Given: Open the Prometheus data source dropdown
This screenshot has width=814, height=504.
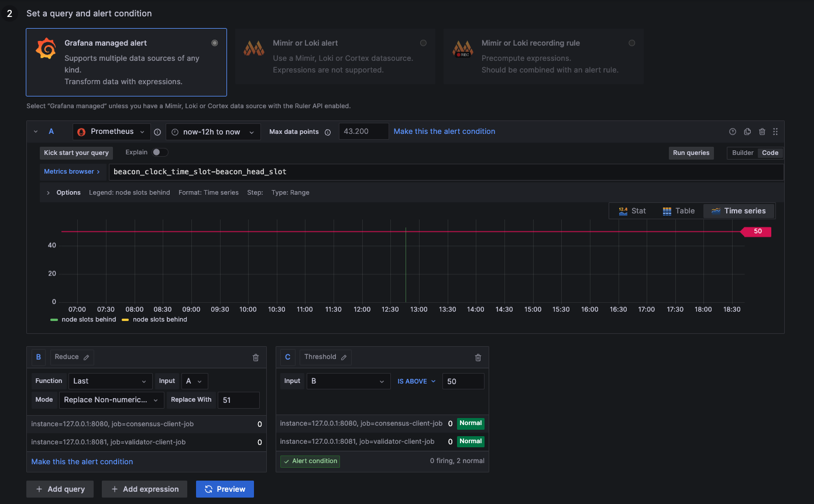Looking at the screenshot, I should (111, 132).
